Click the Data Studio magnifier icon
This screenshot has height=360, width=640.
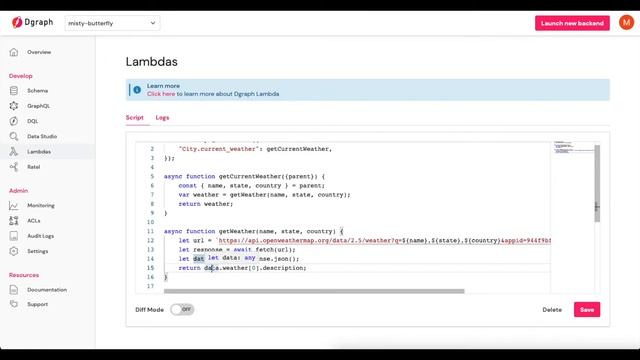click(x=14, y=136)
